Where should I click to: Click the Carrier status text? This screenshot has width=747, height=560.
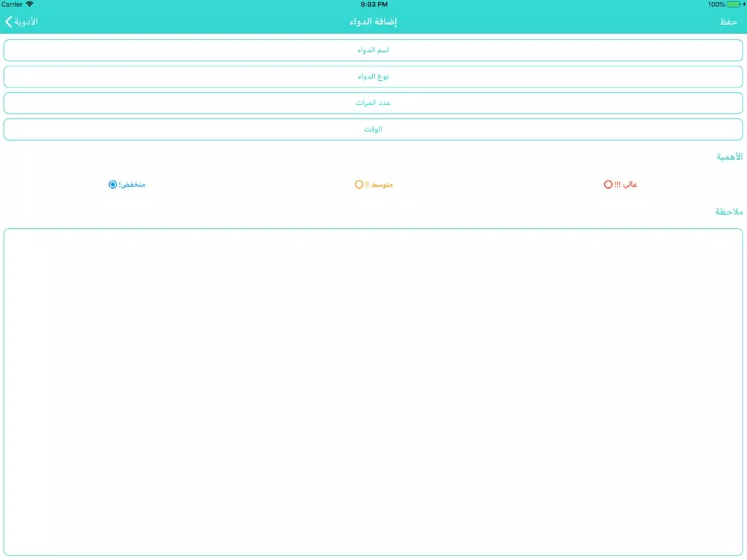point(12,5)
